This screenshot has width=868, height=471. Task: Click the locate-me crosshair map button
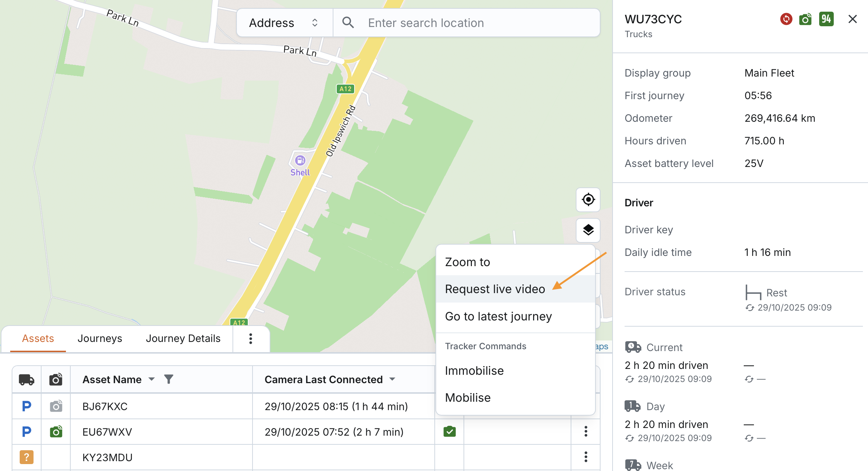pyautogui.click(x=588, y=200)
